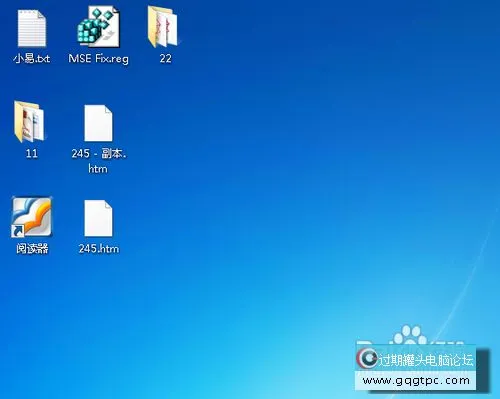The image size is (500, 399).
Task: Click the MSE Fix.reg file name label
Action: (98, 59)
